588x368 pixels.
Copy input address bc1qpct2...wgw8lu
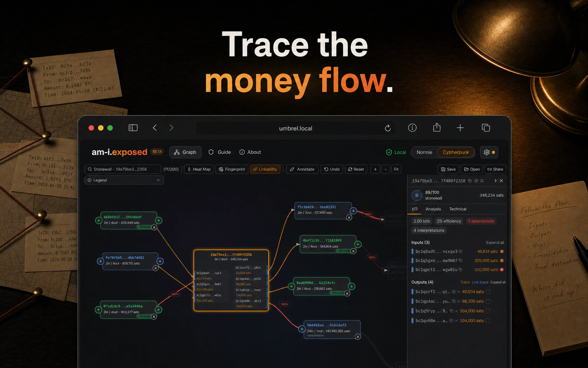[x=461, y=270]
